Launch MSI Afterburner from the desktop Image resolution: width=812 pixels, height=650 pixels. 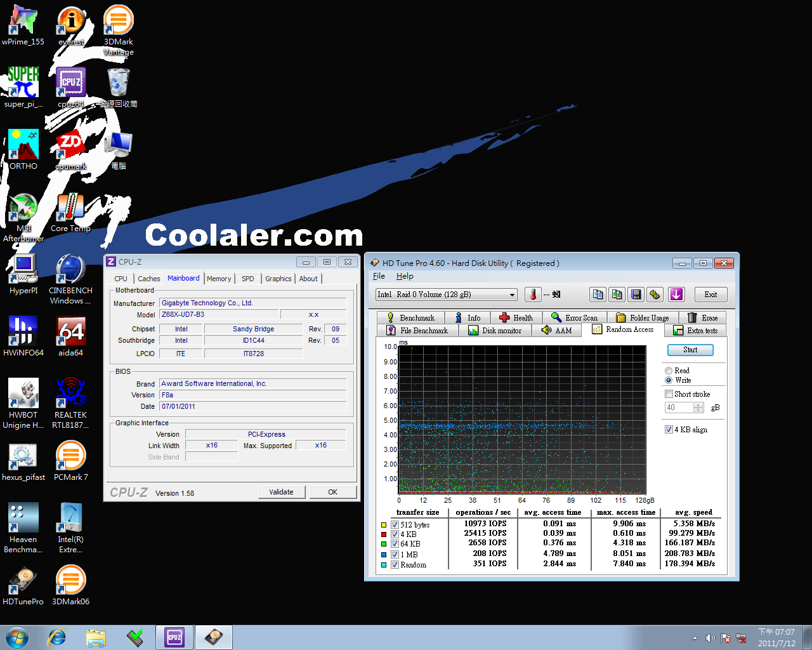click(x=23, y=217)
